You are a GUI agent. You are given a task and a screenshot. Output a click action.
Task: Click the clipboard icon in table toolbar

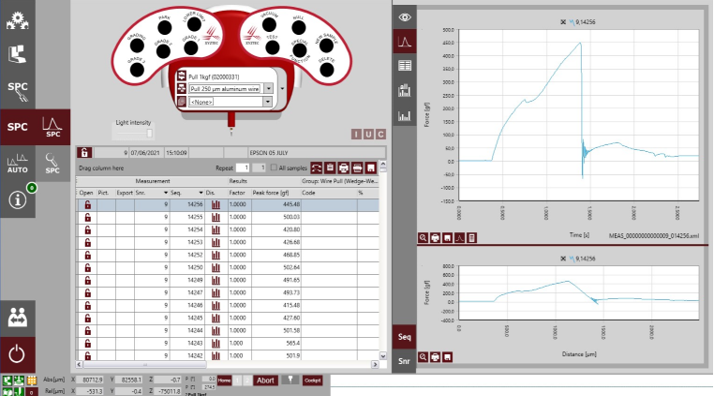pos(330,168)
